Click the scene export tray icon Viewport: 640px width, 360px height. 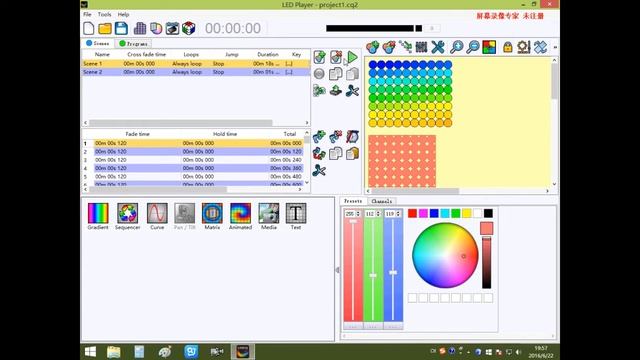click(x=336, y=90)
